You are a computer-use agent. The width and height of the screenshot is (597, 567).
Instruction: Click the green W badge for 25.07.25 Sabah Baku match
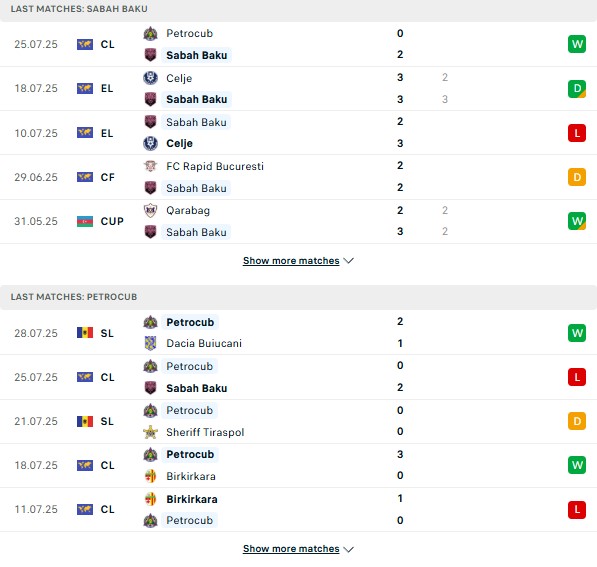tap(576, 44)
